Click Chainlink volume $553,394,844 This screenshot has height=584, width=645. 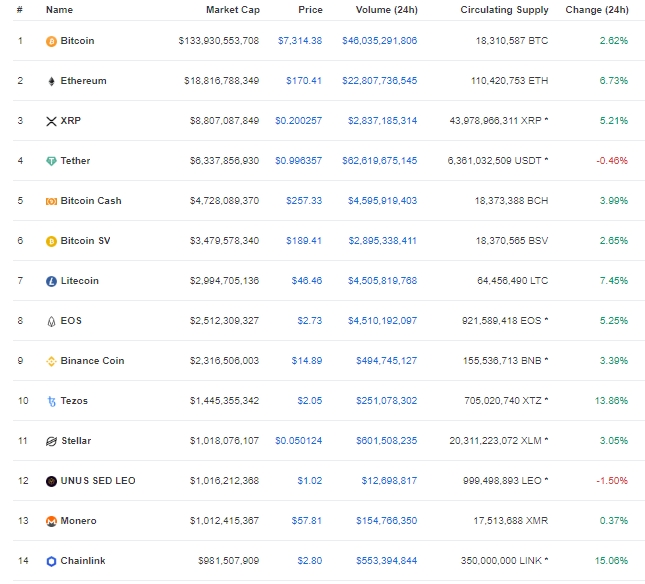point(387,561)
